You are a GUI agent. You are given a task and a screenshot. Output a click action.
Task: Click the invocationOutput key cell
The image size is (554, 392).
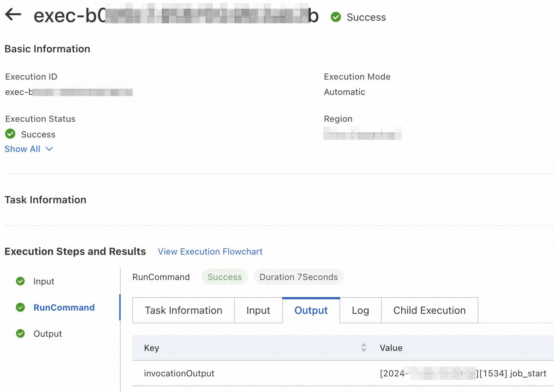pyautogui.click(x=179, y=373)
